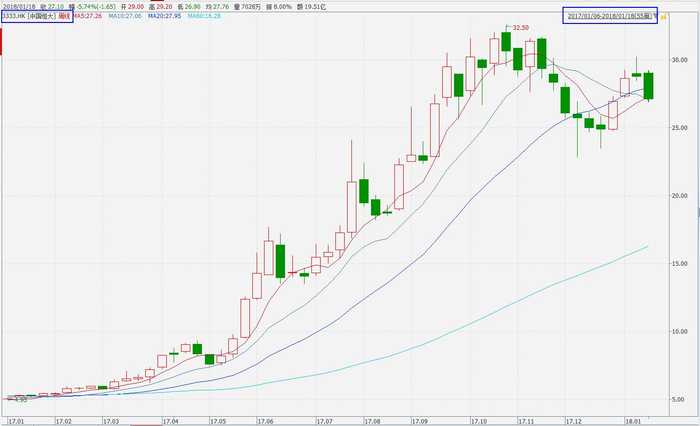Click the 17.10 date marker on the time axis
Viewport: 700px width, 426px height.
[x=479, y=422]
